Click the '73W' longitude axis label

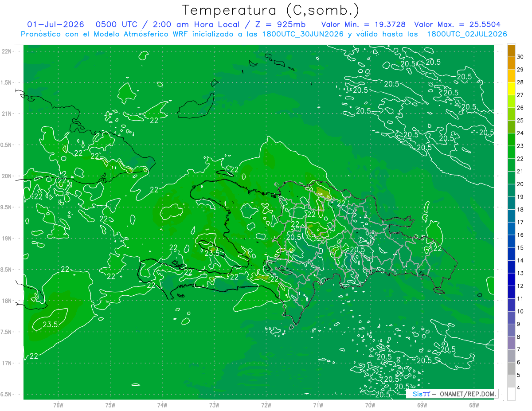214,405
